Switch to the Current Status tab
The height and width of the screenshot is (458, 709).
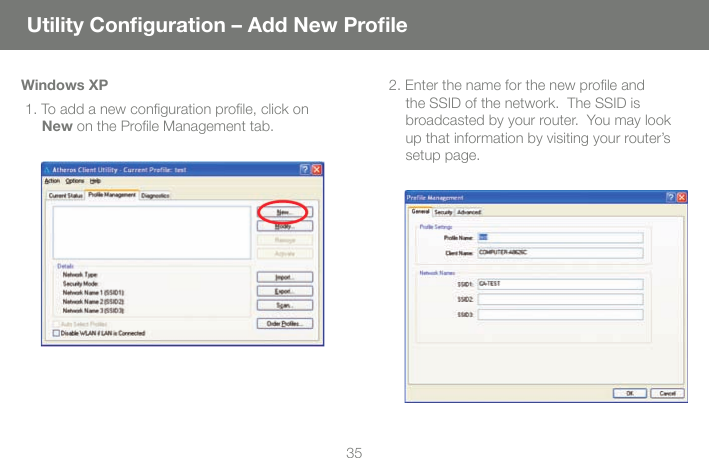pos(66,196)
